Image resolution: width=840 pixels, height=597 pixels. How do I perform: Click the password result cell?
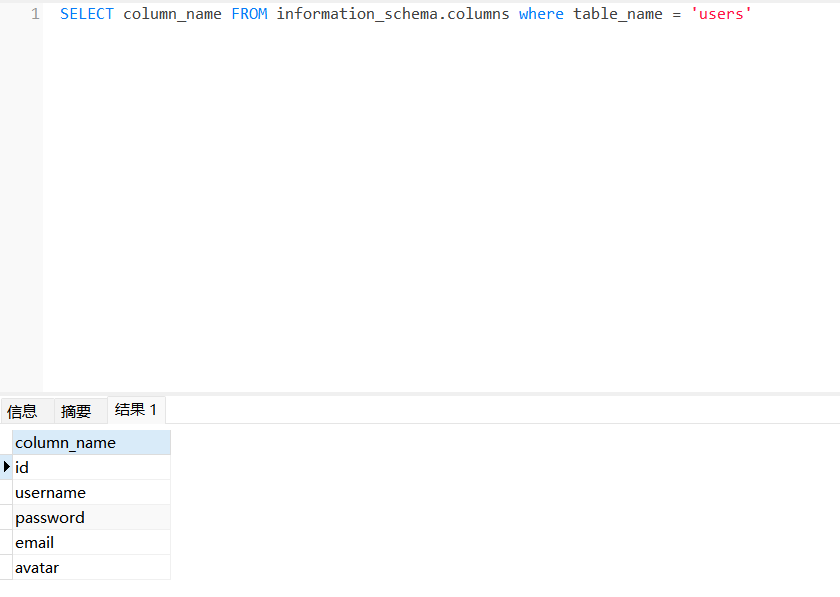(91, 517)
